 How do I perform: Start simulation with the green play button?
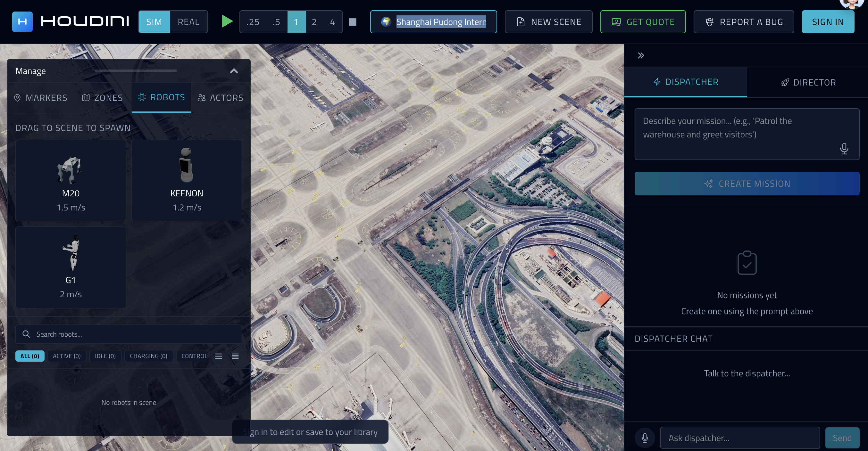tap(227, 21)
